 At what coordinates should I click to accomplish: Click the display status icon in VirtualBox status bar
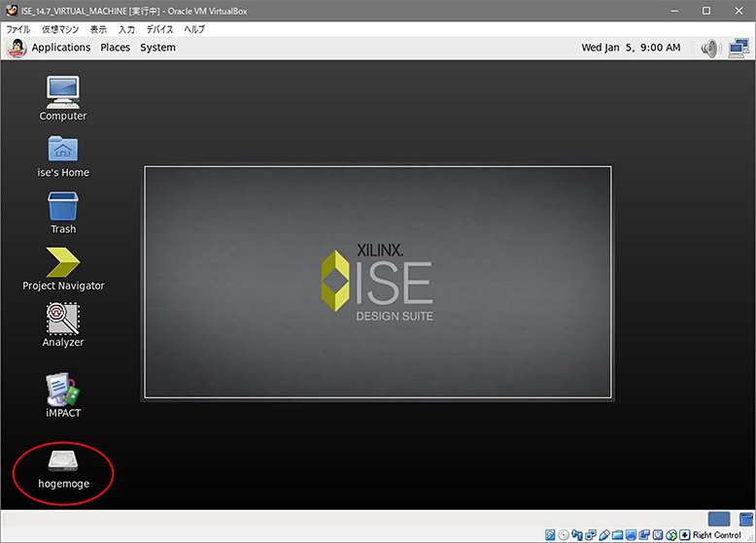pyautogui.click(x=631, y=535)
